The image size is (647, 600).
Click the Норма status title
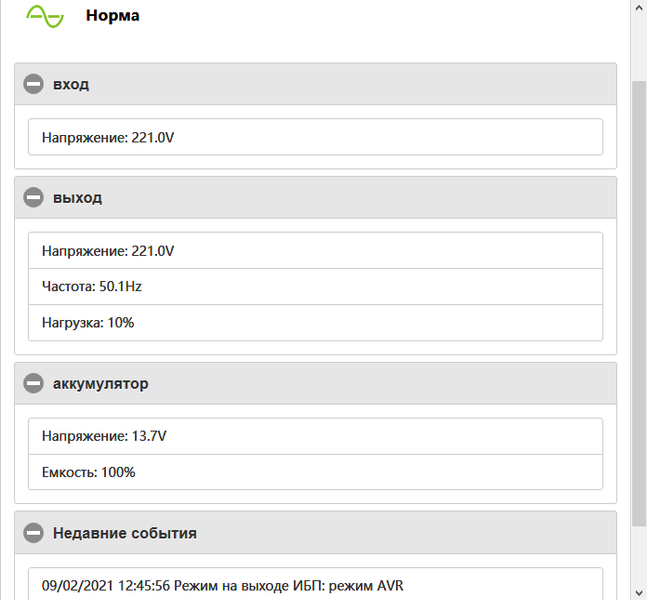pos(112,16)
